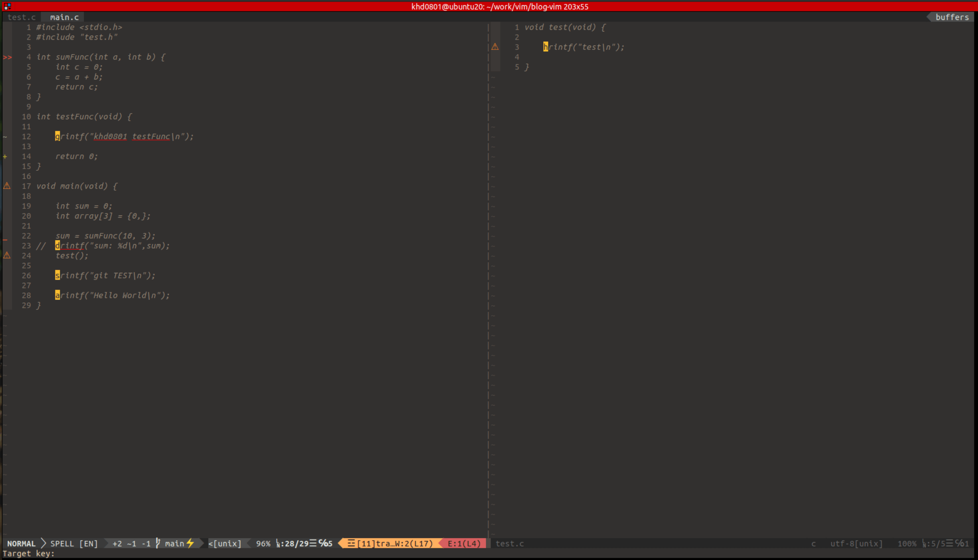Screen dimensions: 978x560
Task: Click the buffers label in the tabline
Action: (x=952, y=17)
